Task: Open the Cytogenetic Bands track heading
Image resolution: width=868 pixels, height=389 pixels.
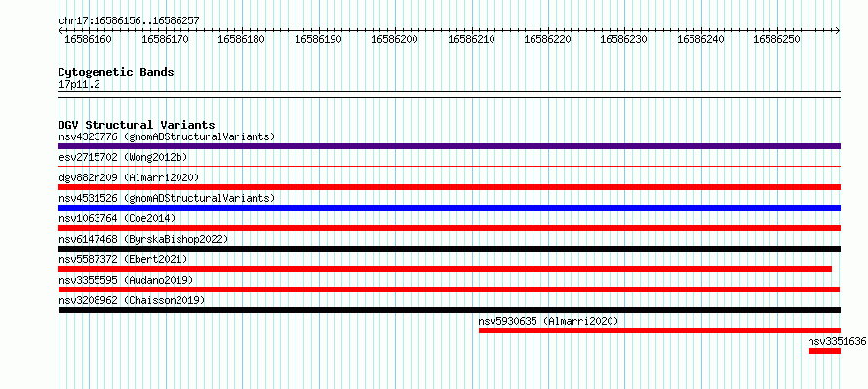Action: pos(116,72)
